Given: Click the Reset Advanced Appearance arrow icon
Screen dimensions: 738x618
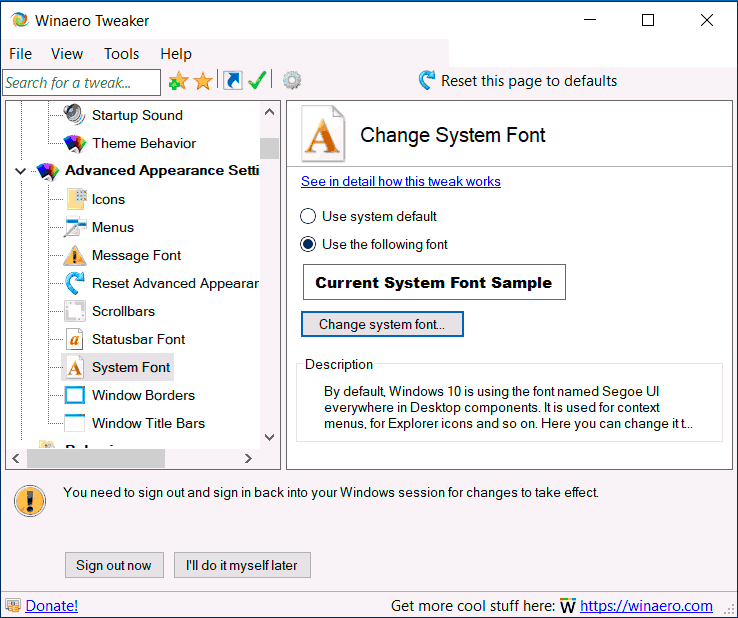Looking at the screenshot, I should point(75,283).
